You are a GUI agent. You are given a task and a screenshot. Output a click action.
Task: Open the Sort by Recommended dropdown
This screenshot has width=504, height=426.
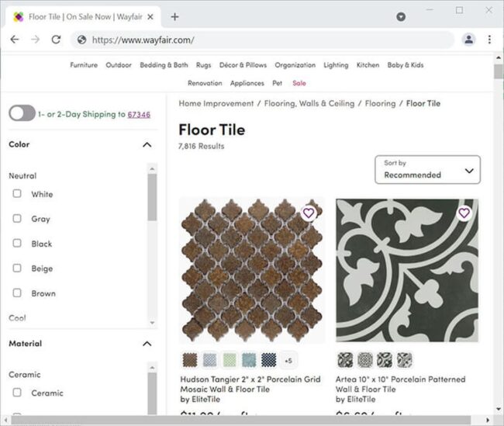pyautogui.click(x=427, y=170)
